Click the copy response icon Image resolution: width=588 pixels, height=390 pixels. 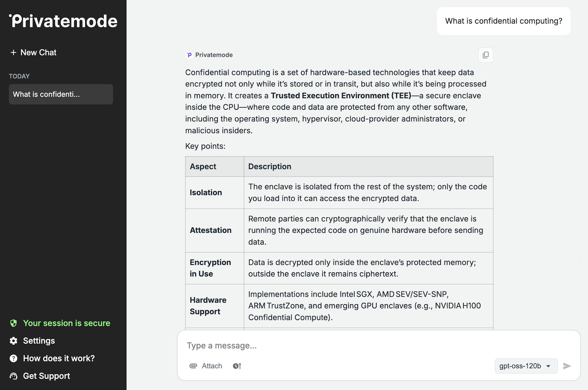point(486,55)
